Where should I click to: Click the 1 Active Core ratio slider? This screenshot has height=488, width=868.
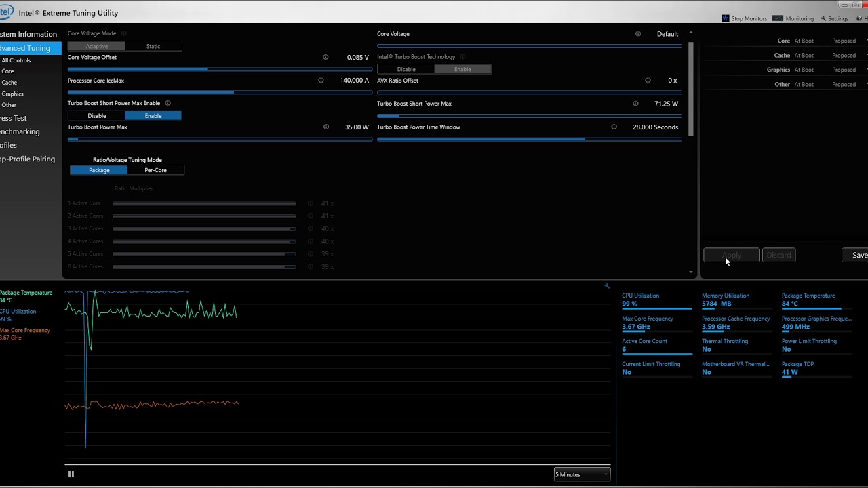pyautogui.click(x=204, y=203)
